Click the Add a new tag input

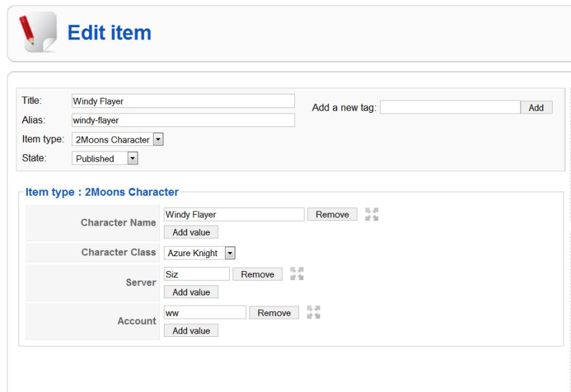(x=449, y=107)
